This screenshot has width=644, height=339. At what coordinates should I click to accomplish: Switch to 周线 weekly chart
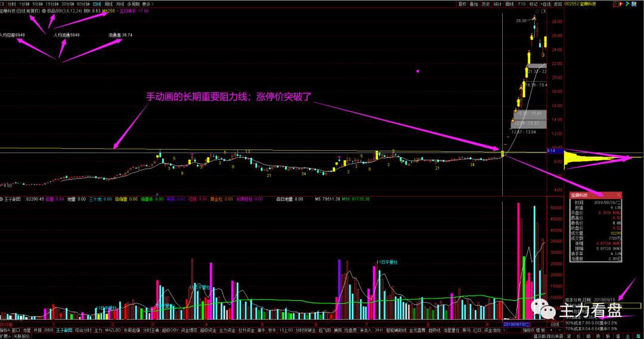coord(109,4)
